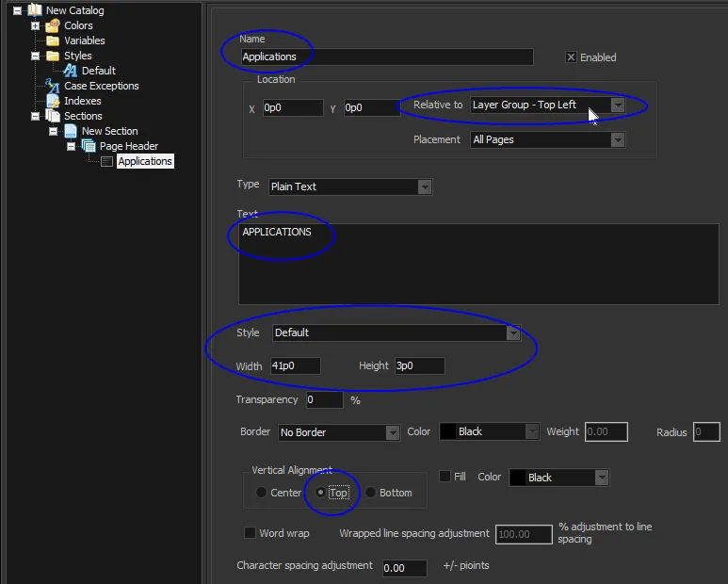Viewport: 728px width, 584px height.
Task: Open the Border type dropdown
Action: pos(393,432)
